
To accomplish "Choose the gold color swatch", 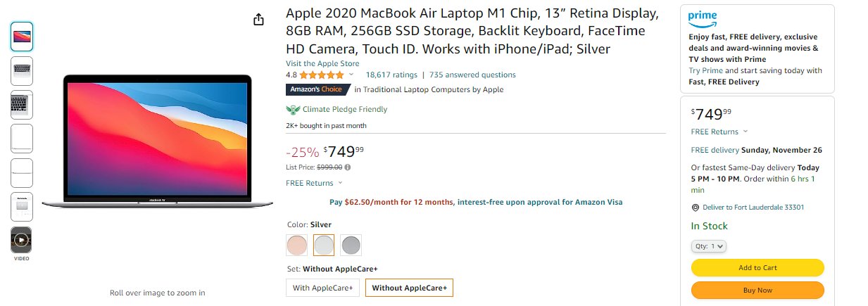I will (297, 245).
